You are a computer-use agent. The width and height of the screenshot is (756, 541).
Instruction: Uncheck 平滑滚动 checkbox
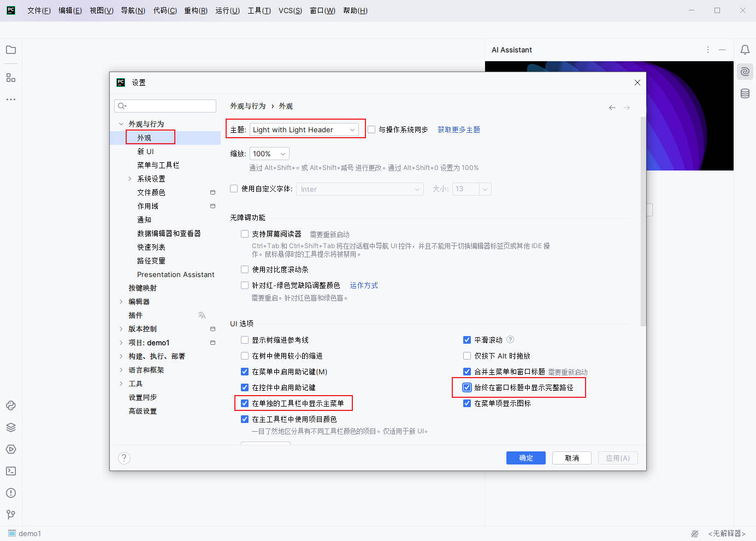[467, 340]
